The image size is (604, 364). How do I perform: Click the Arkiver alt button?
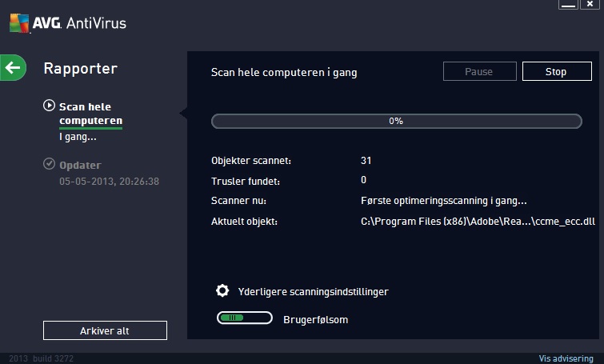click(105, 330)
